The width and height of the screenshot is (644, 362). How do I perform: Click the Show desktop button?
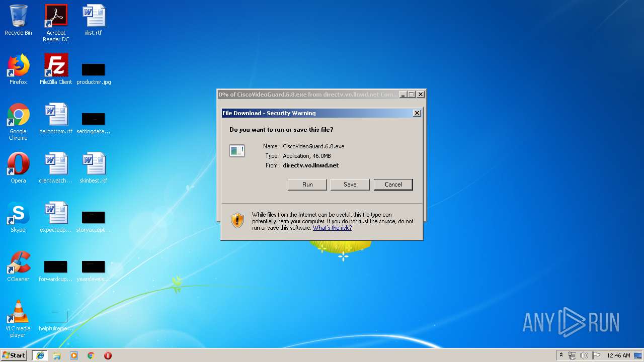pyautogui.click(x=639, y=355)
